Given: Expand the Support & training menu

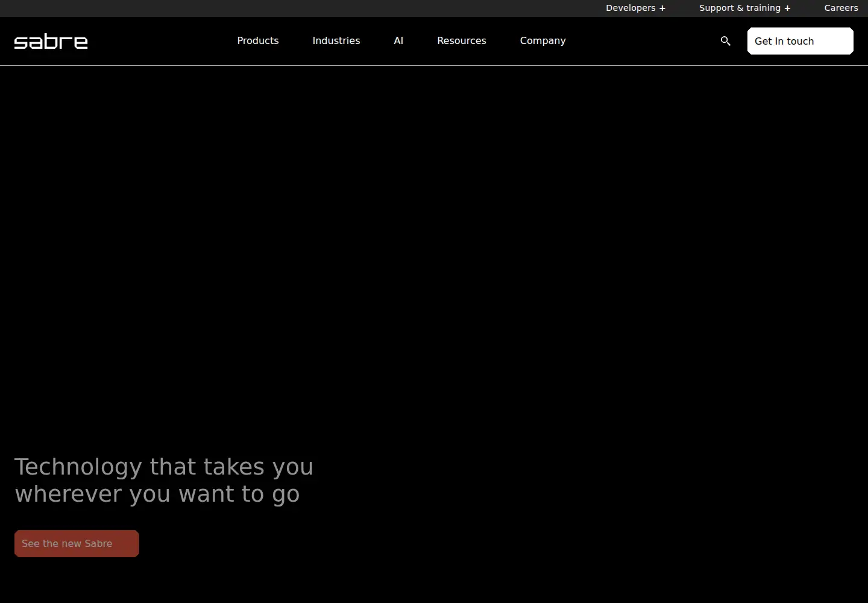Looking at the screenshot, I should coord(745,8).
